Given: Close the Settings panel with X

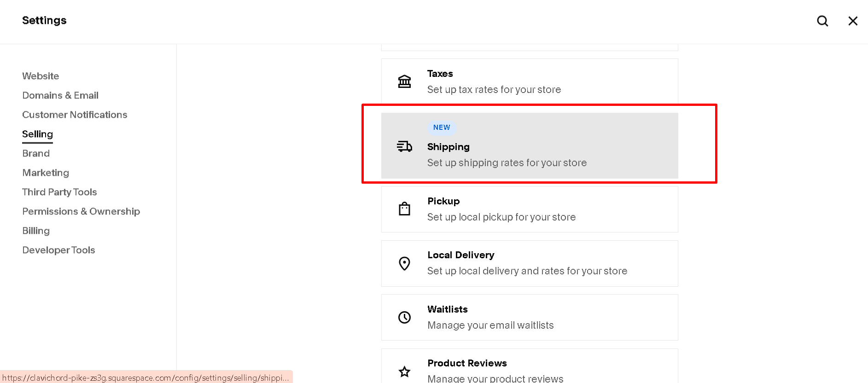Looking at the screenshot, I should click(853, 21).
